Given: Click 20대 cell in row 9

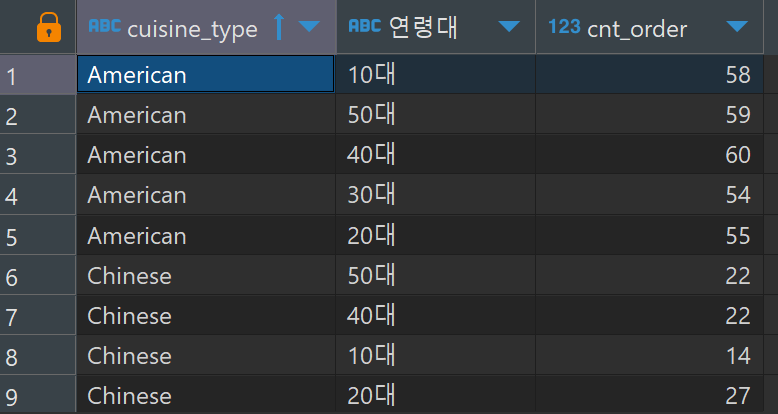Looking at the screenshot, I should pyautogui.click(x=436, y=395).
